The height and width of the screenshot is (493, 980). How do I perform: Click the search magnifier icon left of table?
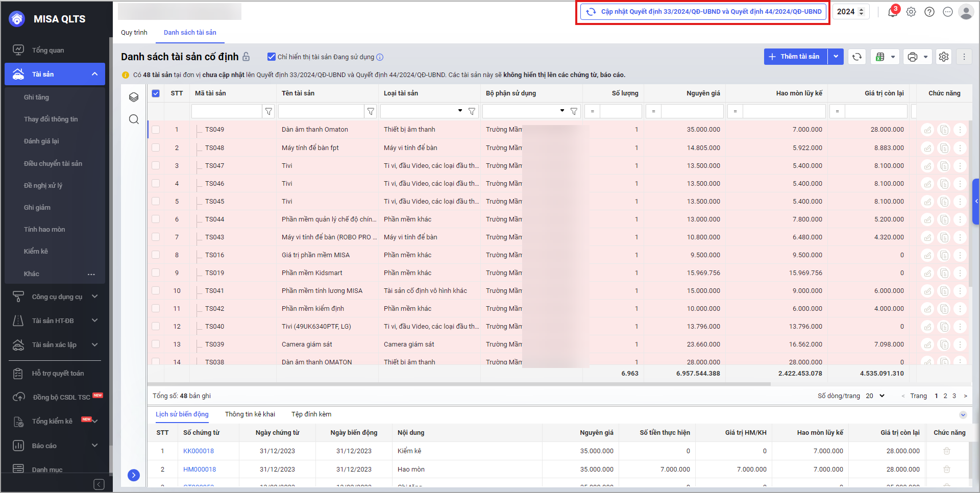(134, 119)
